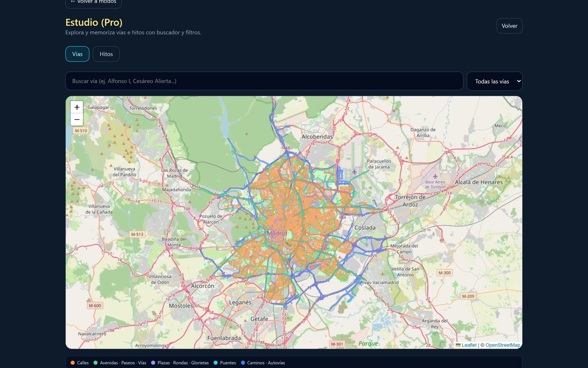
Task: Click the Barajas airport airplane icon
Action: tap(354, 172)
